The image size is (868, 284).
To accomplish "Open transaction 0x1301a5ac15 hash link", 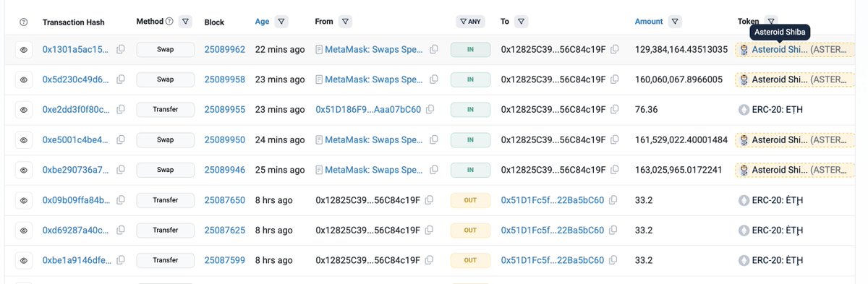I will pyautogui.click(x=76, y=50).
